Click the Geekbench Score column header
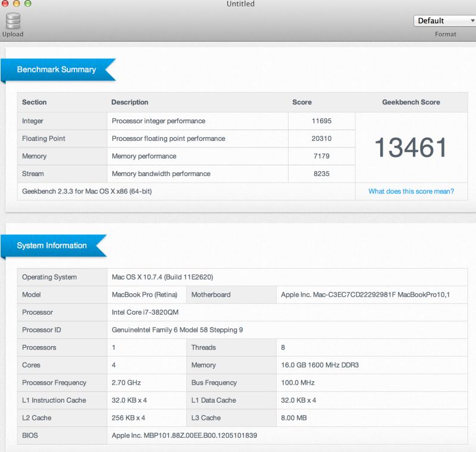 (411, 102)
